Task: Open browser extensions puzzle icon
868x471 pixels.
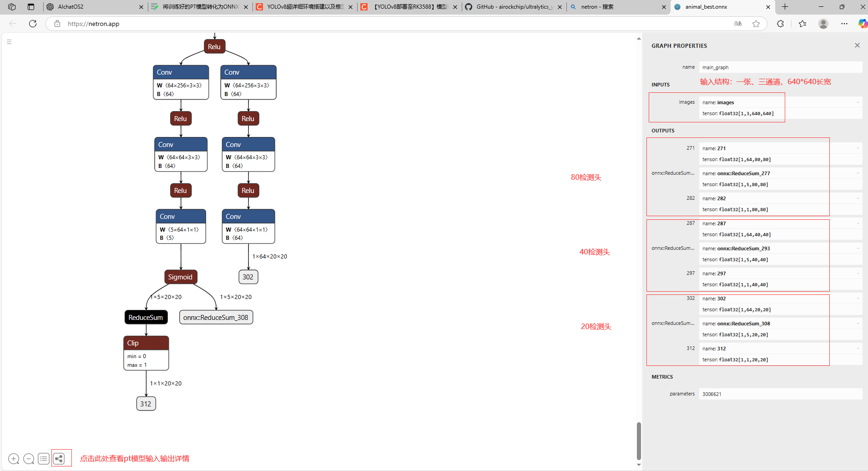Action: (x=781, y=24)
